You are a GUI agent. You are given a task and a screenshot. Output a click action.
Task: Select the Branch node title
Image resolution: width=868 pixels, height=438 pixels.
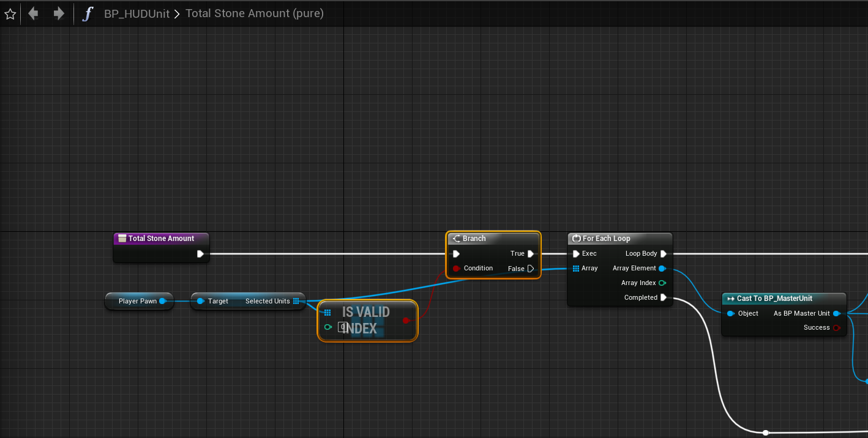474,239
